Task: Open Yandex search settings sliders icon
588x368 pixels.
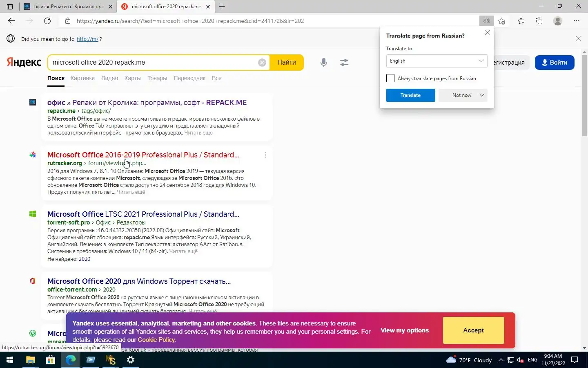Action: click(344, 63)
